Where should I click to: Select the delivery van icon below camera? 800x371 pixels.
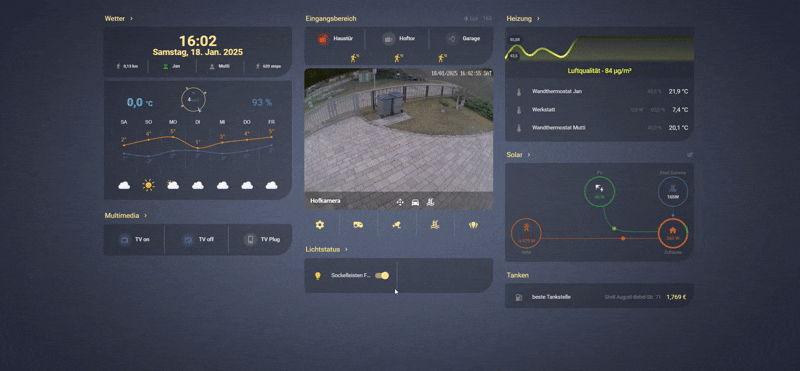coord(358,225)
